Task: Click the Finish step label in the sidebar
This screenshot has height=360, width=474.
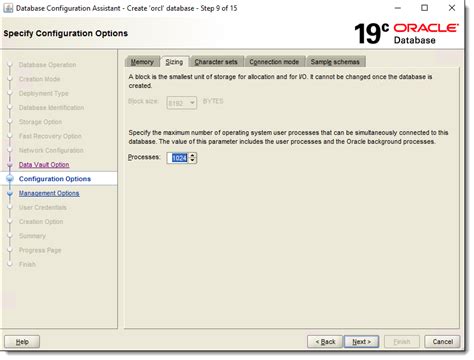Action: point(27,265)
